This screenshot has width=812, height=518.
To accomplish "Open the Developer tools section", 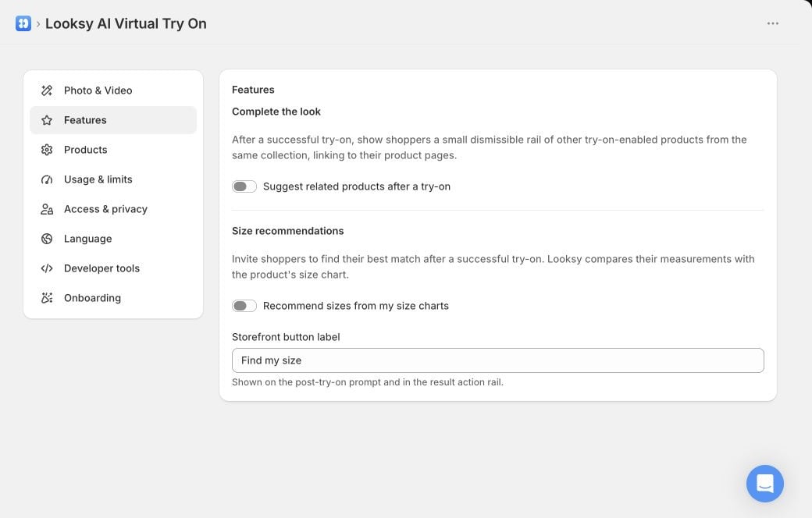I will [113, 268].
